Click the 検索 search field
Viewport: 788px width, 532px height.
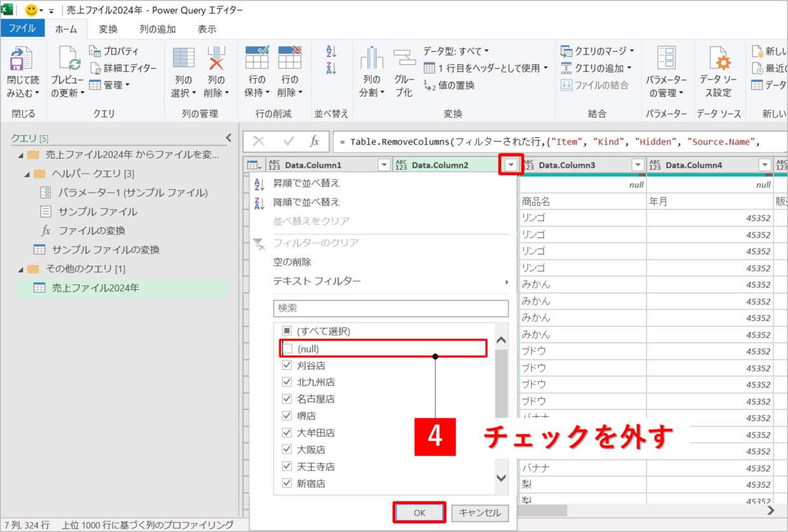click(391, 308)
